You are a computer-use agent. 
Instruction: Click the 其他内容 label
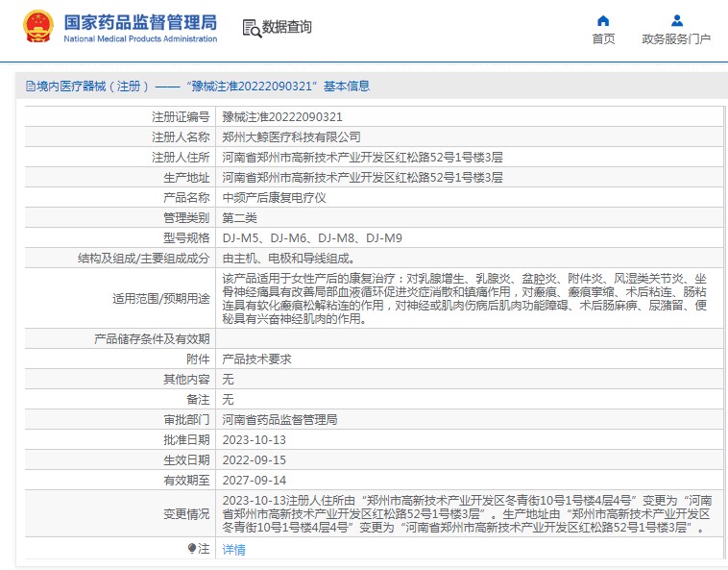[x=186, y=379]
